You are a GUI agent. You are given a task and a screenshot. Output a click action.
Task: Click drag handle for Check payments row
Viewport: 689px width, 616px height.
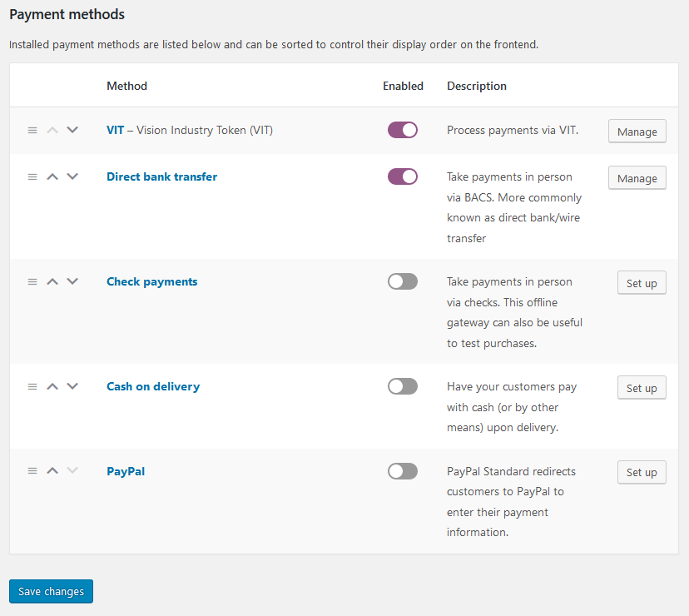coord(32,282)
